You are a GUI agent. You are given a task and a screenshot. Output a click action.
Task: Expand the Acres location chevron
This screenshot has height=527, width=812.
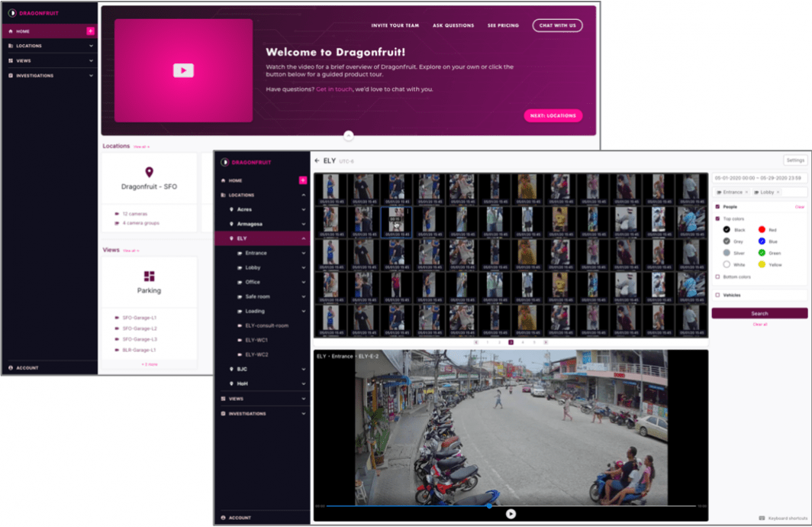(x=304, y=209)
